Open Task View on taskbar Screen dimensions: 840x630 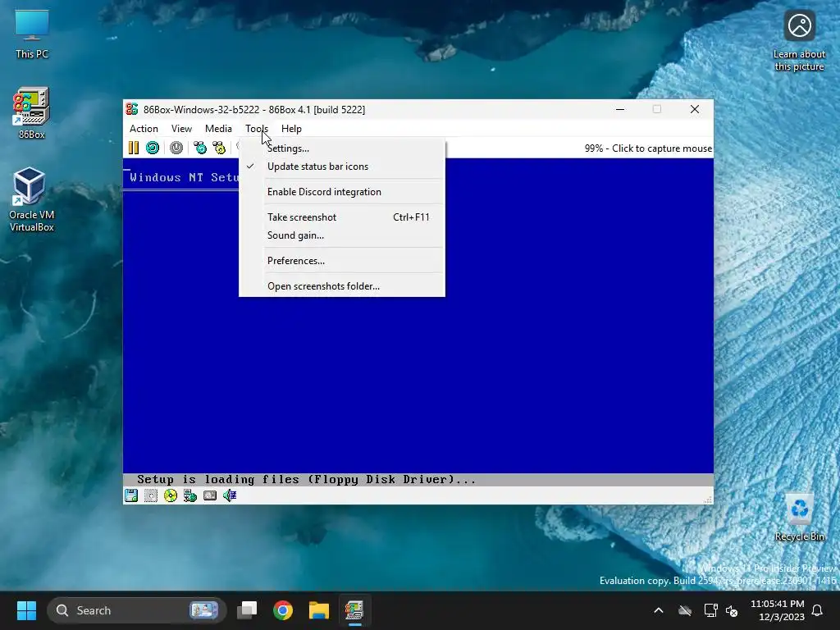click(247, 610)
